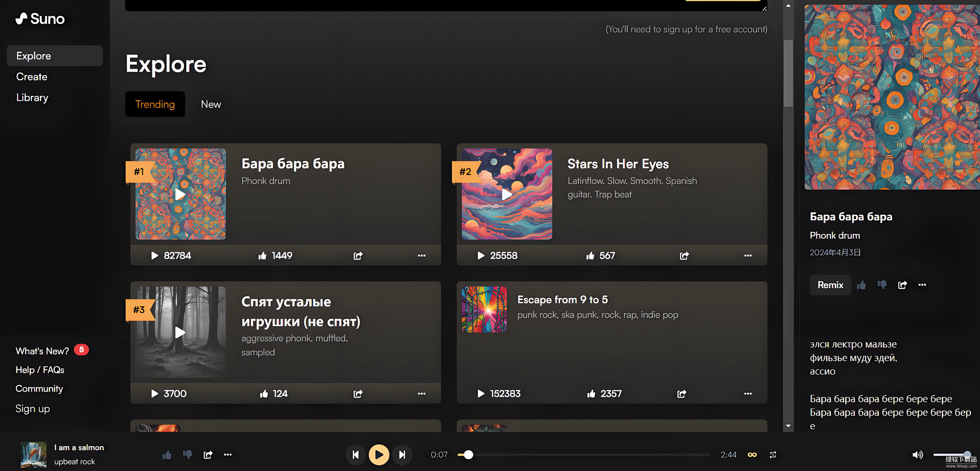The width and height of the screenshot is (980, 471).
Task: Share the Stars In Her Eyes song
Action: tap(684, 256)
